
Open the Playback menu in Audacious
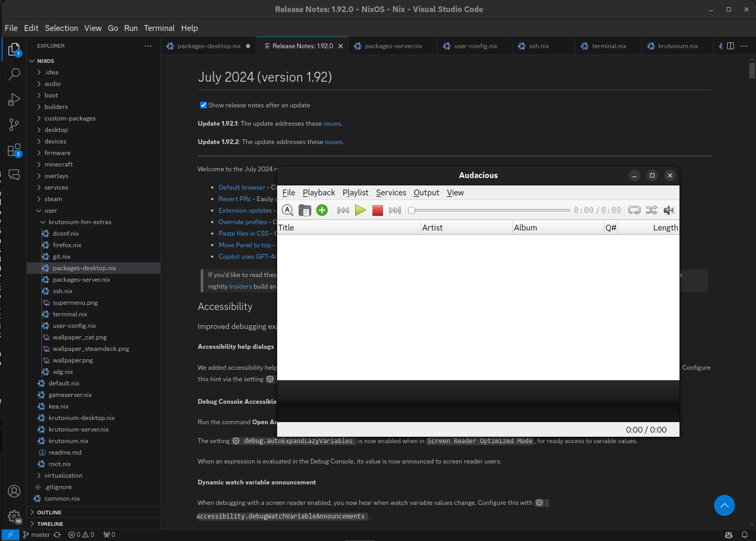click(x=319, y=193)
